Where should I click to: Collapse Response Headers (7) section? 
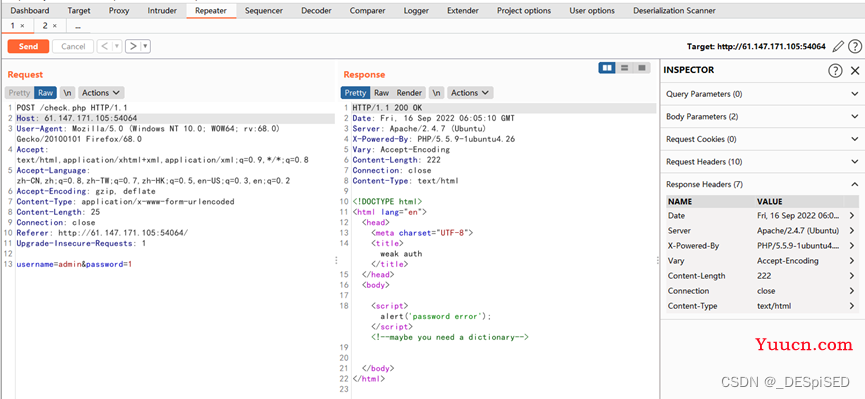point(762,184)
